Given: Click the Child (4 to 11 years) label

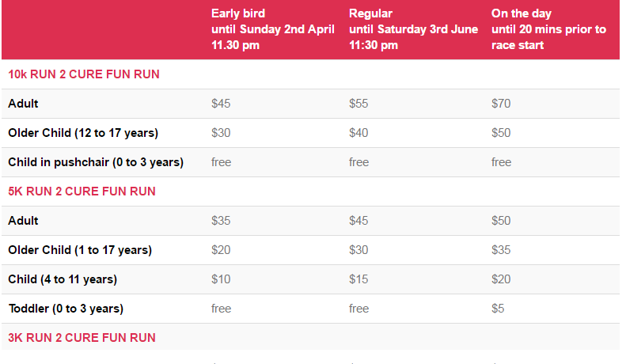Looking at the screenshot, I should [x=63, y=279].
